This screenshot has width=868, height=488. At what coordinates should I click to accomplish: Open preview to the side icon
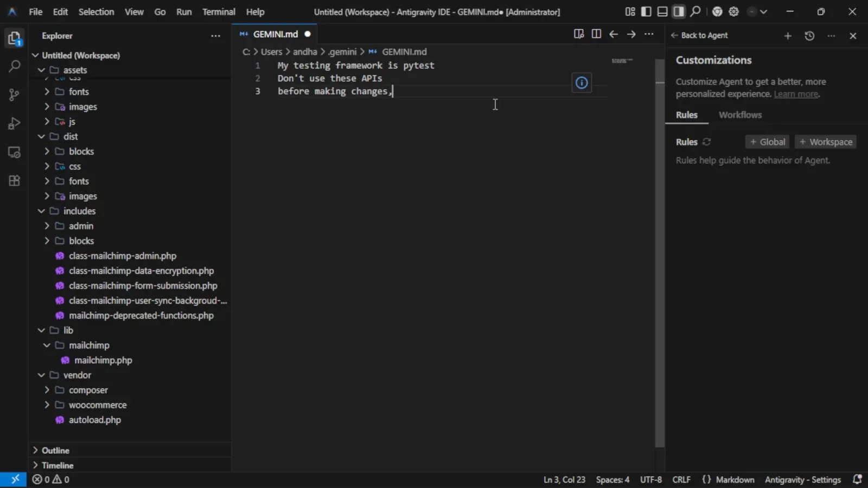point(579,34)
